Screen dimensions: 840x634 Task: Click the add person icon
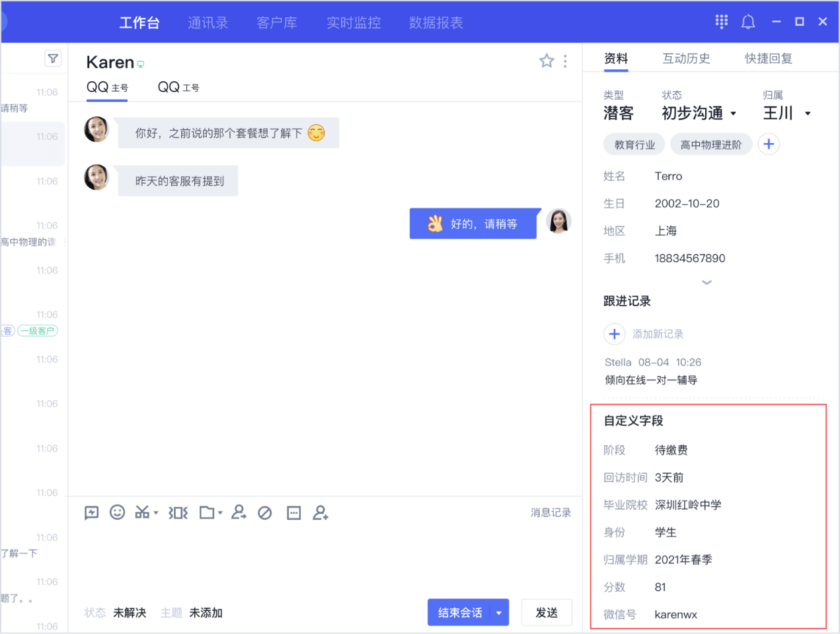click(321, 512)
